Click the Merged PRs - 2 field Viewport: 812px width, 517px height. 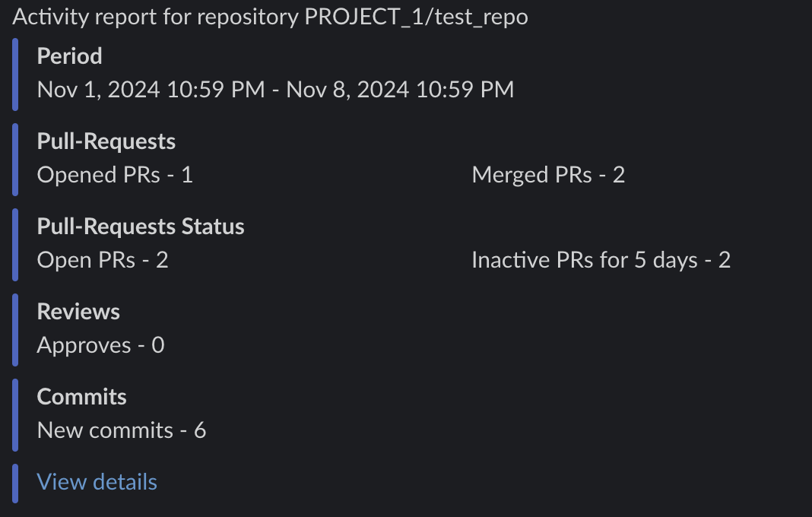(548, 175)
